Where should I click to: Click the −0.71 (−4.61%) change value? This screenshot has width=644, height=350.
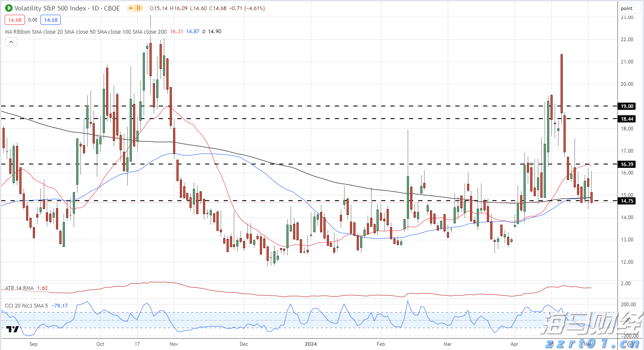(247, 8)
